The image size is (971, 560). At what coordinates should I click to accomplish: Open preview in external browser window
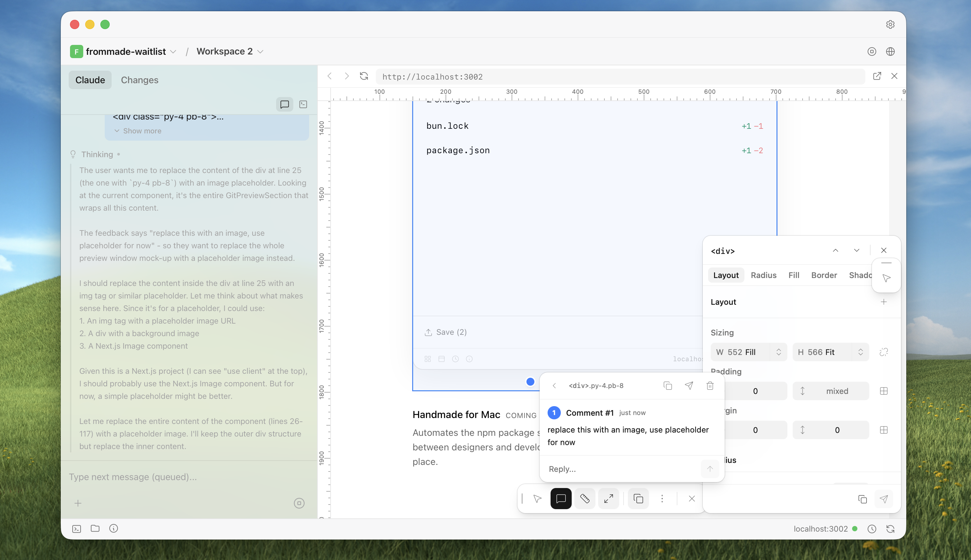(x=877, y=76)
